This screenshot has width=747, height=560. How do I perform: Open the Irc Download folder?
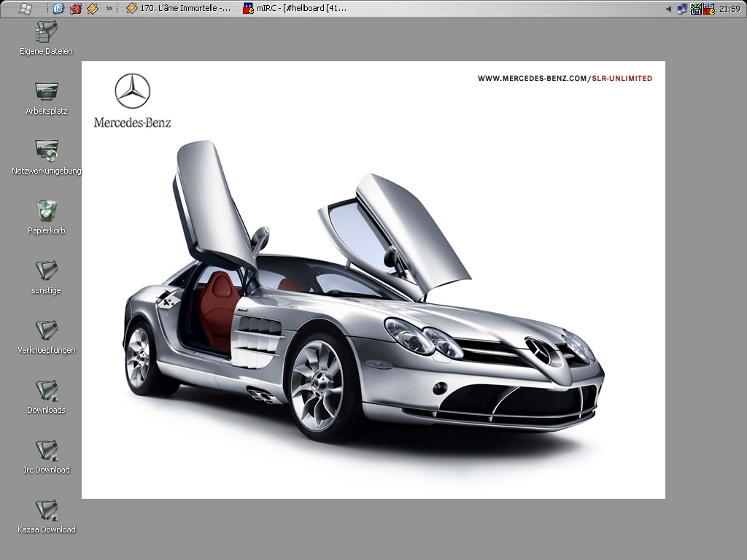coord(46,451)
